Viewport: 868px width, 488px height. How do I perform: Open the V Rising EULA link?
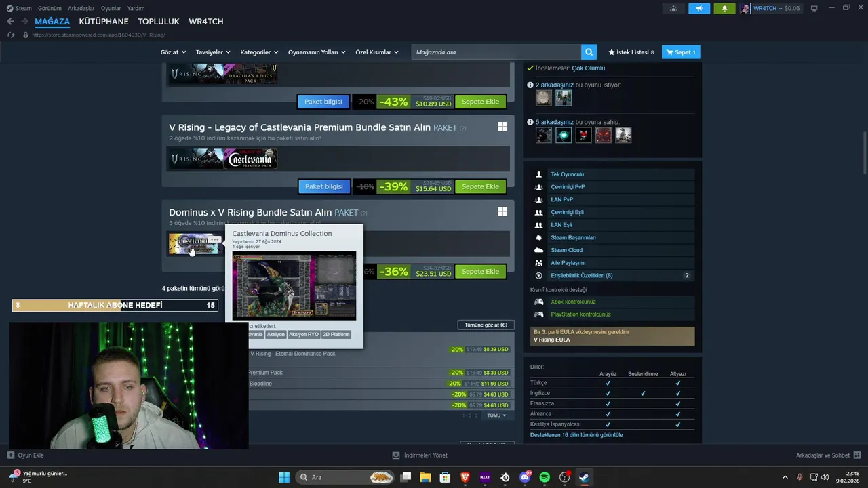[551, 340]
